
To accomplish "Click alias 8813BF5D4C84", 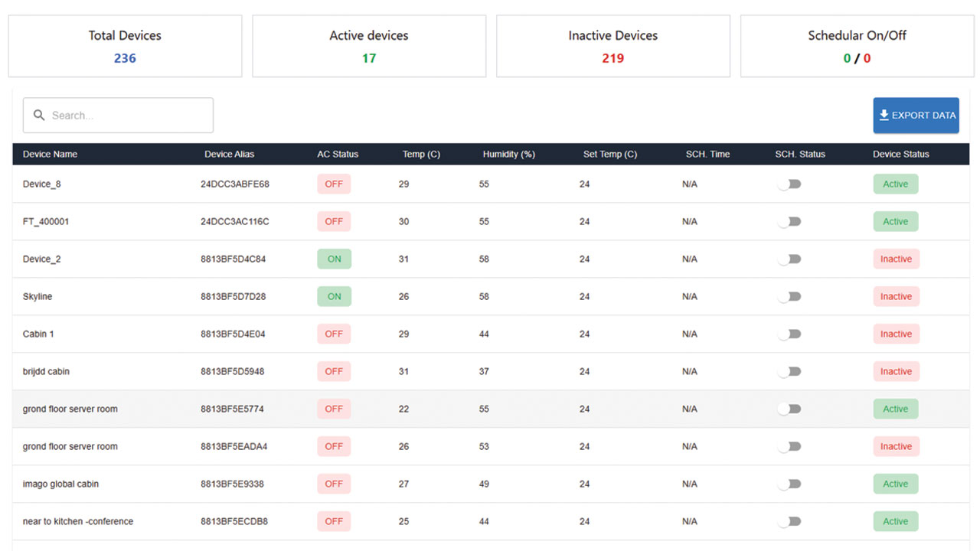I will click(234, 259).
